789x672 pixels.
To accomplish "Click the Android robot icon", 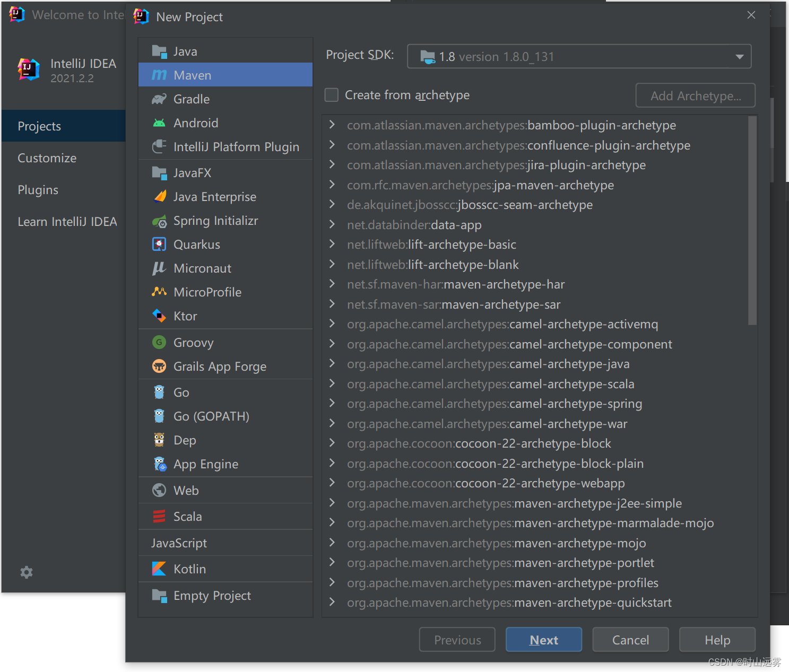I will (159, 123).
